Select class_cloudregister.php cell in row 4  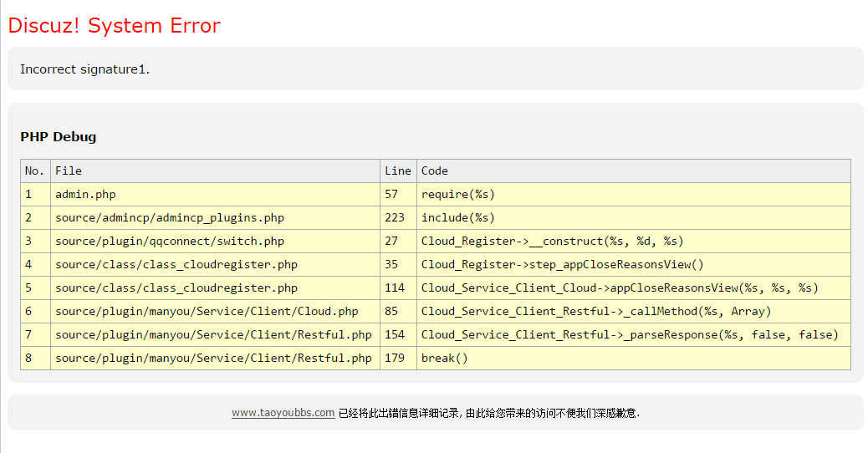click(216, 264)
